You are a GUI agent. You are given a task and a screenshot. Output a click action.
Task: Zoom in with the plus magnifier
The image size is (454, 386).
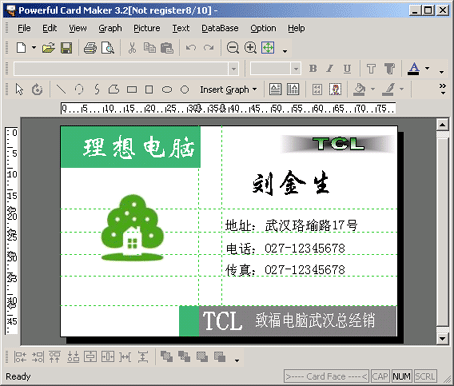[250, 48]
